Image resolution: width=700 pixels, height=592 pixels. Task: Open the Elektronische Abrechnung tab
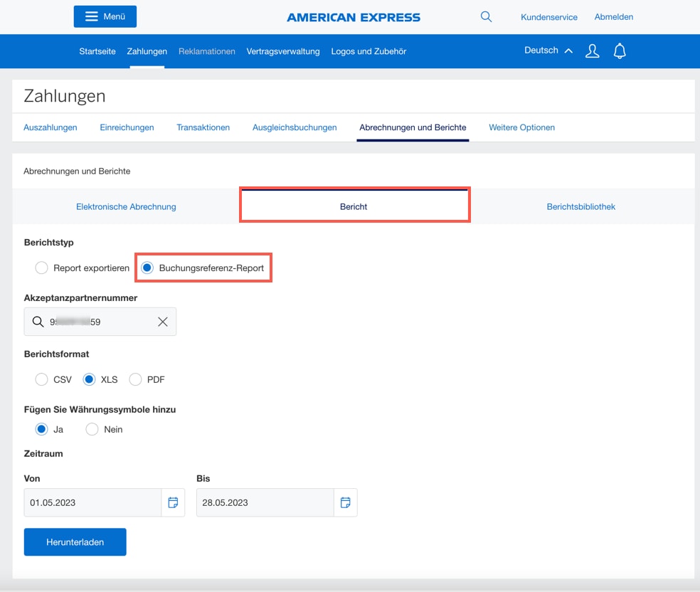pos(126,206)
